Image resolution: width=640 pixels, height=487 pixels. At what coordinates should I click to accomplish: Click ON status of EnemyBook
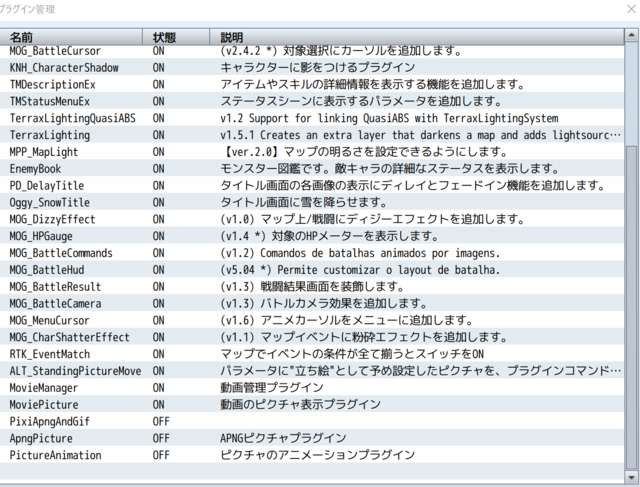tap(158, 169)
